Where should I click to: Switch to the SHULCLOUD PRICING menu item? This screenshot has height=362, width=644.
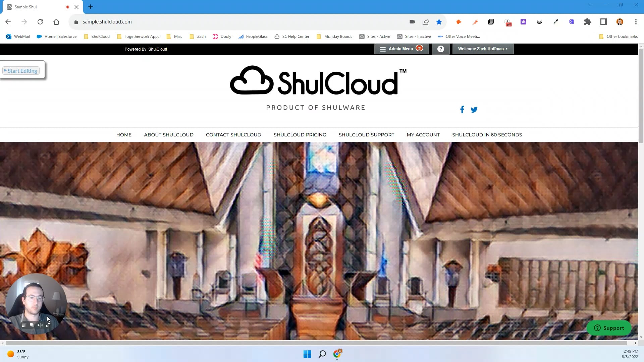pos(300,134)
